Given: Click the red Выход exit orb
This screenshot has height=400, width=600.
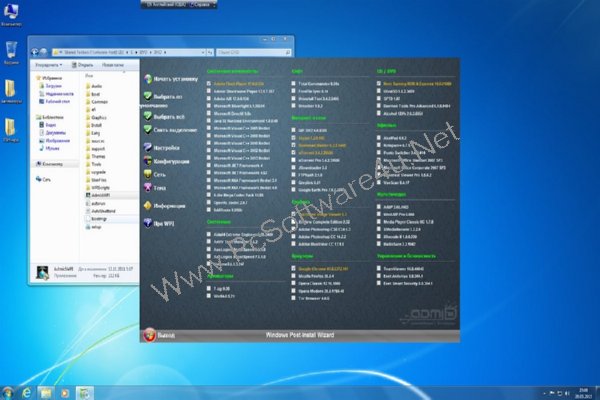Looking at the screenshot, I should tap(149, 335).
